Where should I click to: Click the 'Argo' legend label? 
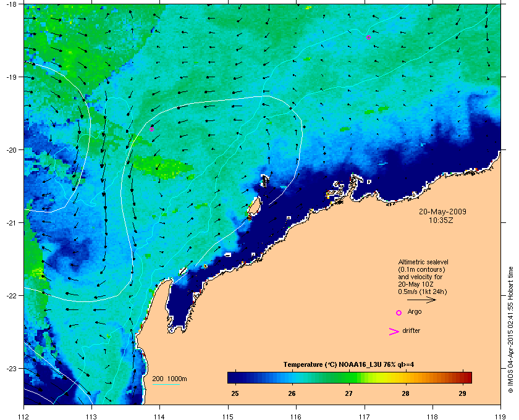tap(415, 312)
